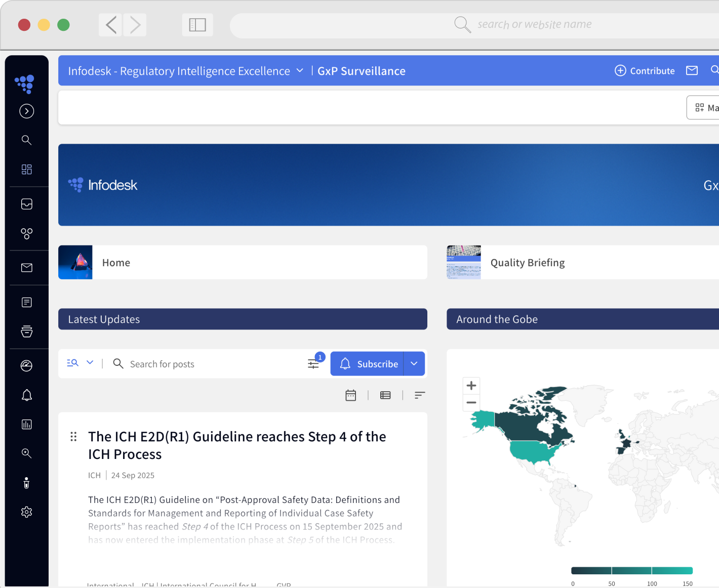The image size is (719, 588).
Task: Open the settings gear in sidebar
Action: [27, 512]
